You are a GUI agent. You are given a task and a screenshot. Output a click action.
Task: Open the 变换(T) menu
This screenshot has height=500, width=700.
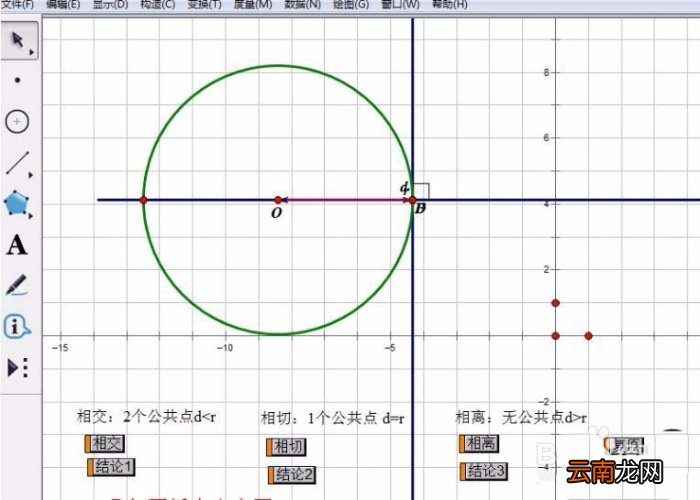click(x=204, y=4)
